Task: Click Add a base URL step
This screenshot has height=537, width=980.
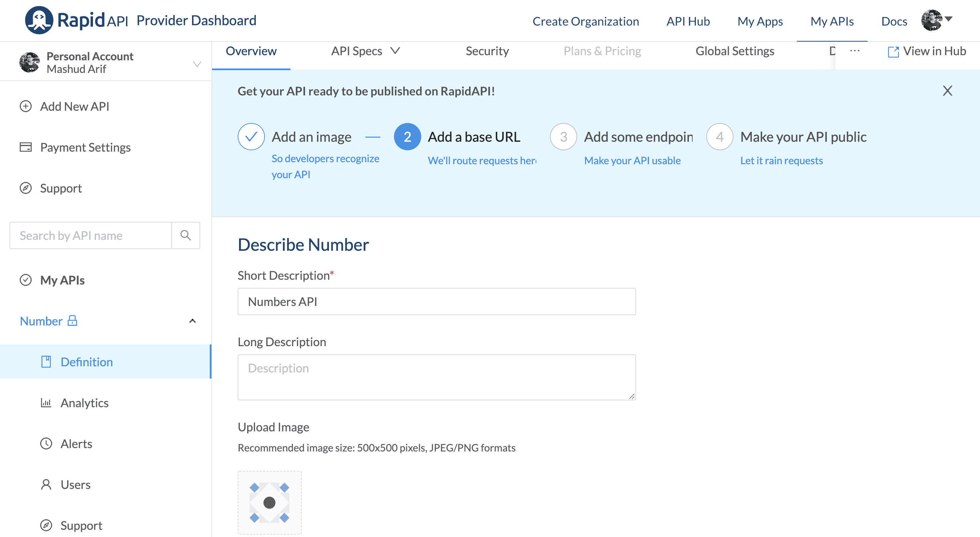Action: [474, 137]
